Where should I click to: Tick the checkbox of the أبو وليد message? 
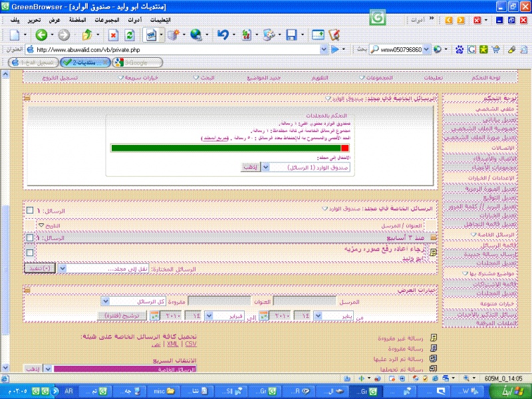coord(29,253)
